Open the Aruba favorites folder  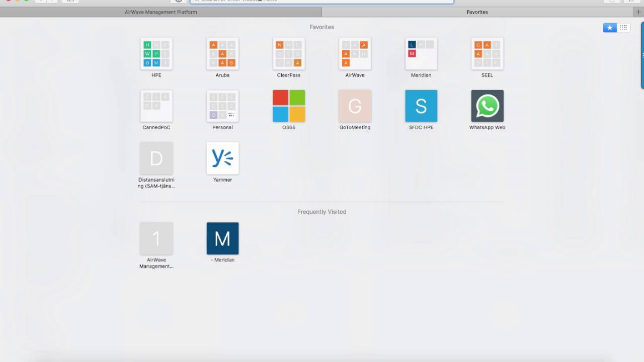222,54
